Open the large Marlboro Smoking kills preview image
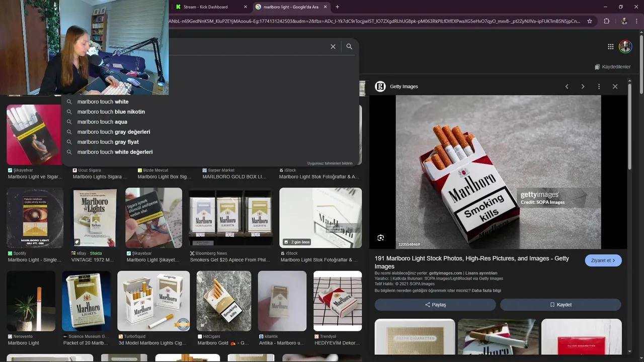This screenshot has height=362, width=644. pyautogui.click(x=498, y=172)
